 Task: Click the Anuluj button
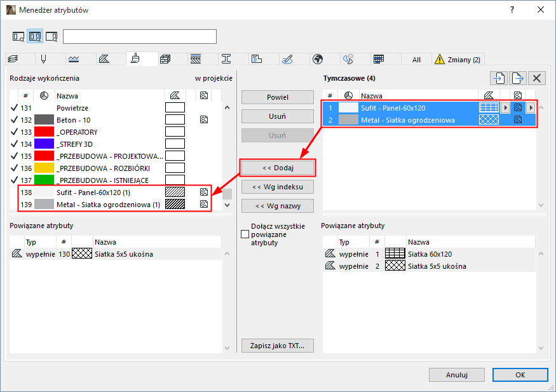(457, 375)
